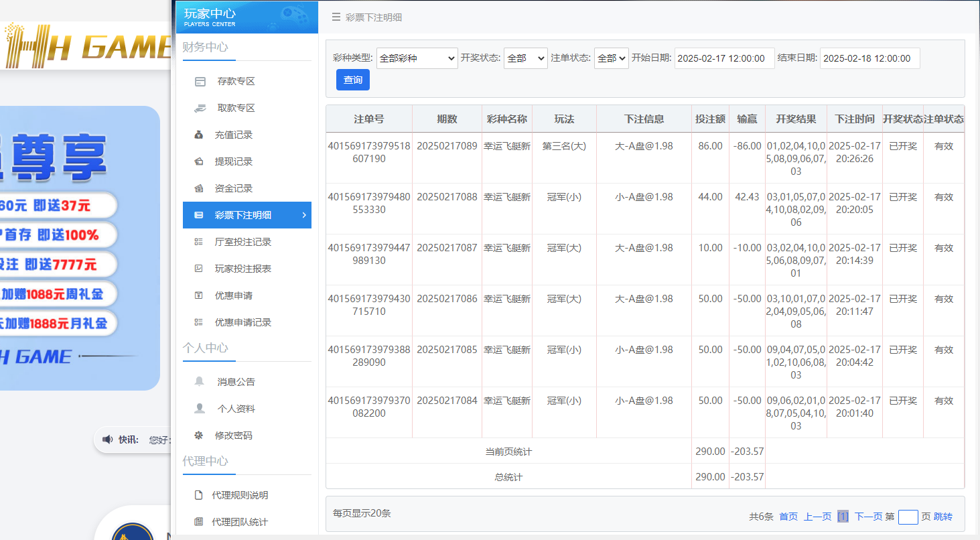
Task: Click the blue 查询 button
Action: pyautogui.click(x=352, y=80)
